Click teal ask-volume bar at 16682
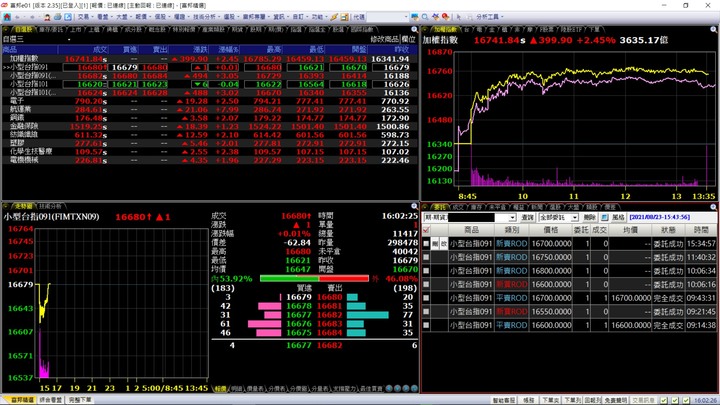720x405 pixels. coord(367,315)
